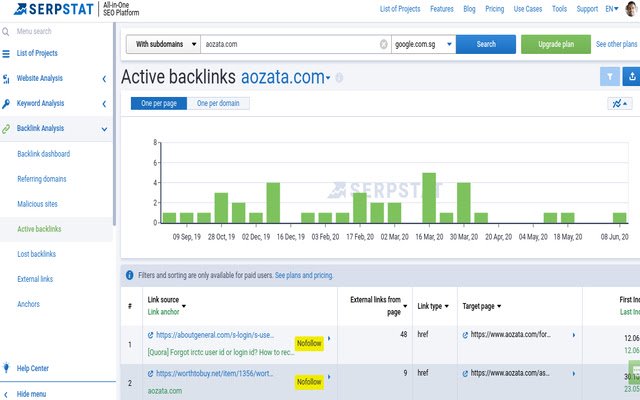This screenshot has height=400, width=640.
Task: Expand arrow for aozata.com/as target page
Action: (x=573, y=373)
